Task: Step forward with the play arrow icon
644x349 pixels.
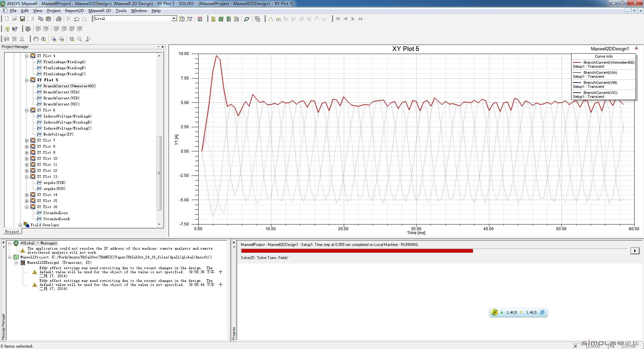Action: click(353, 19)
